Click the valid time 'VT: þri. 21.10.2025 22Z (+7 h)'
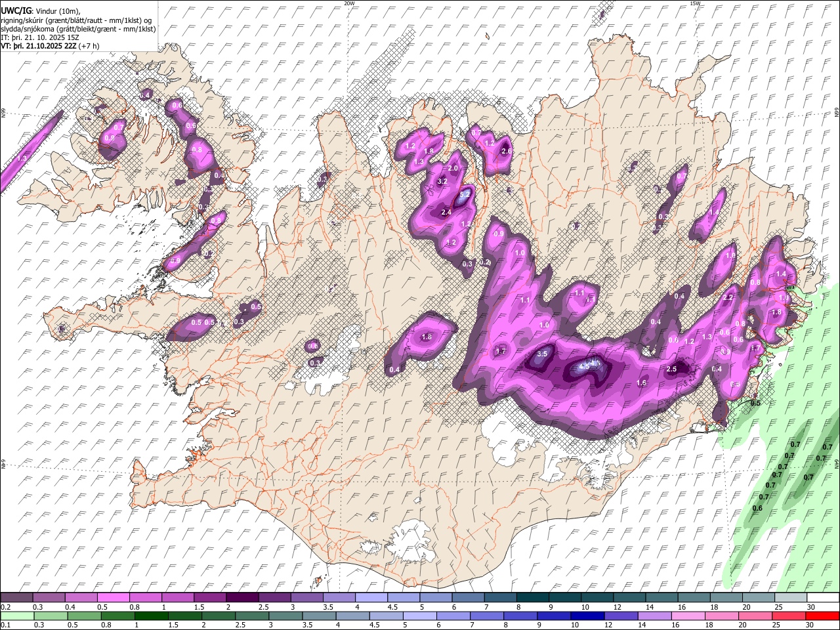This screenshot has height=630, width=840. [51, 46]
